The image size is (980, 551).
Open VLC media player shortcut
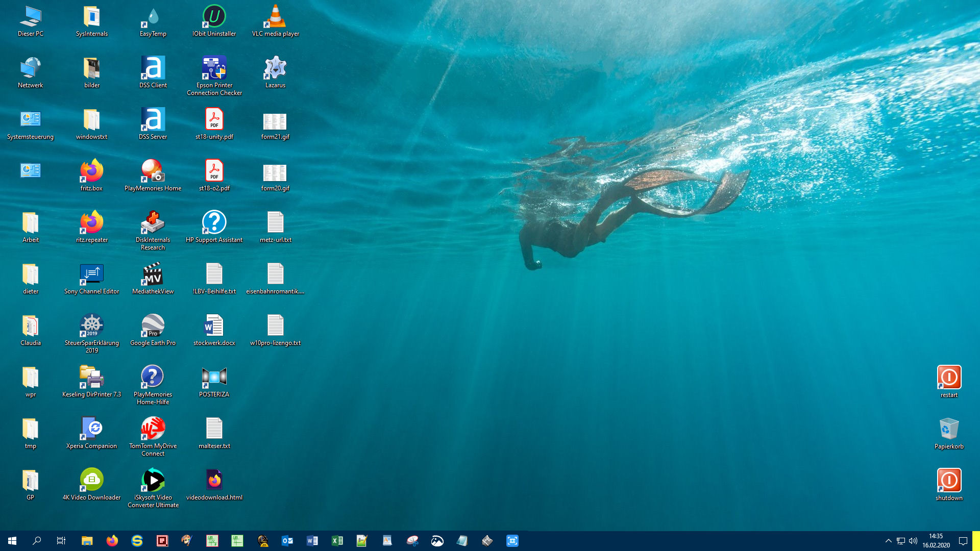click(275, 17)
